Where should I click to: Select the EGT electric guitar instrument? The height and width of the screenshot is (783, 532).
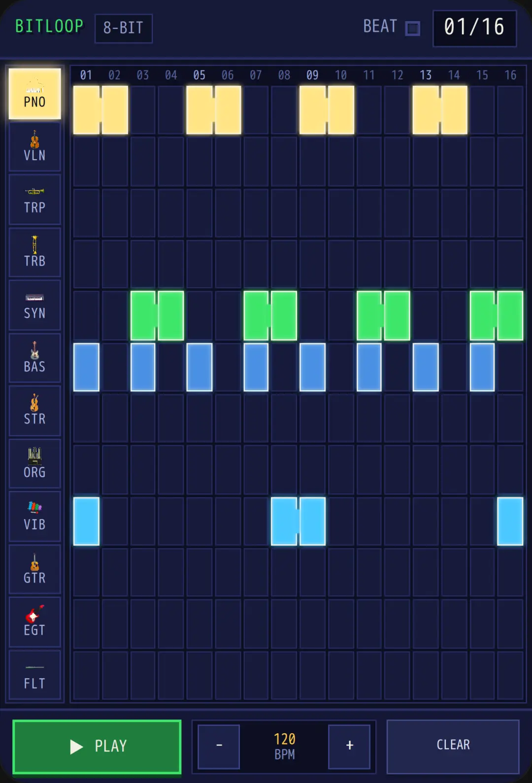(34, 622)
